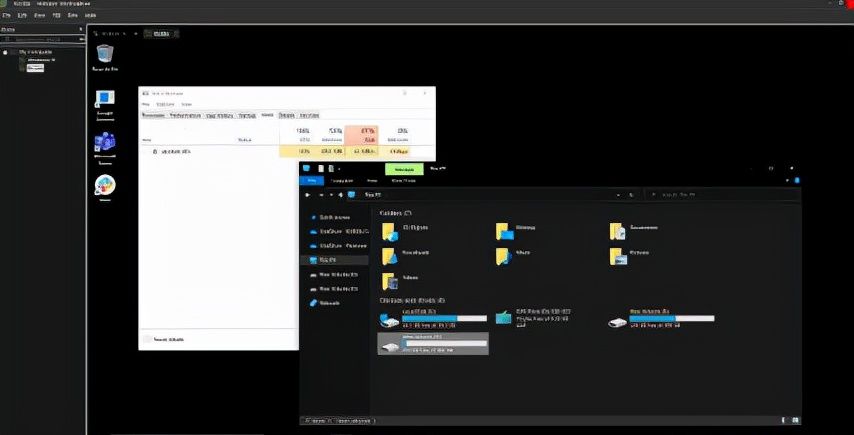Click the Back arrow in File Explorer
Screen dimensions: 854x435
(308, 195)
